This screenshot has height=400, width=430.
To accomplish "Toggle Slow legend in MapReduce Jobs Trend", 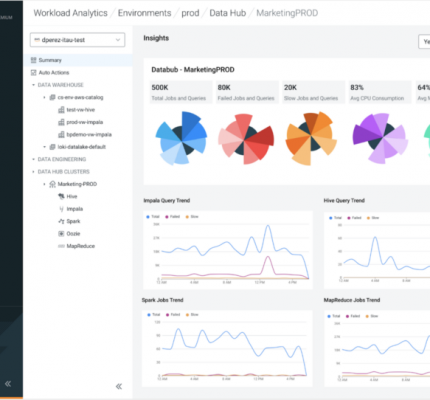I will click(x=372, y=316).
